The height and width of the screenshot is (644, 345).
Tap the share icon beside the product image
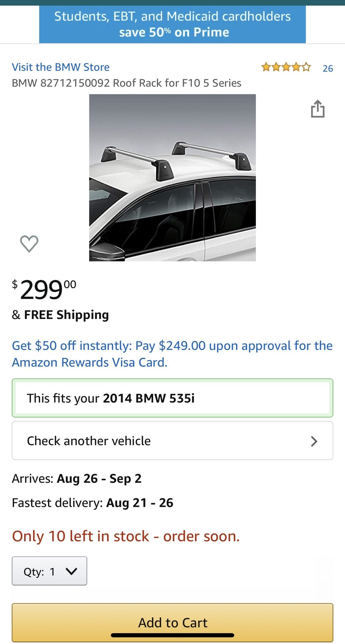point(318,109)
